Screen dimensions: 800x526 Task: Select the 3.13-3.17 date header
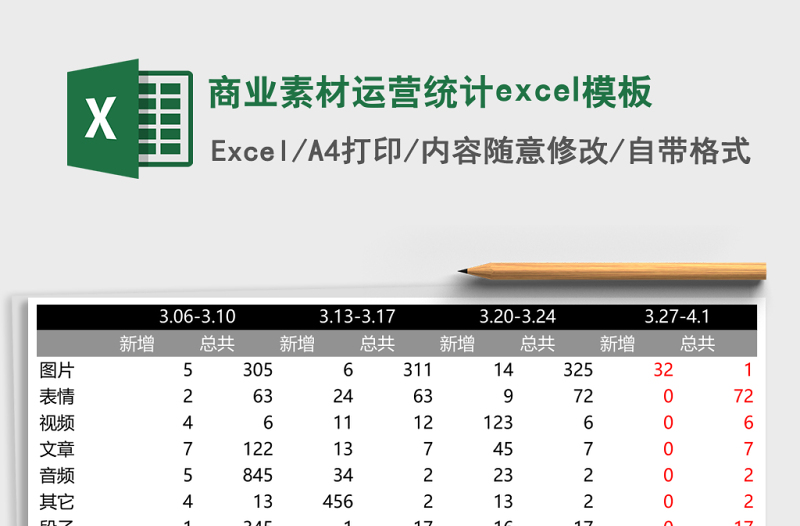[x=357, y=317]
